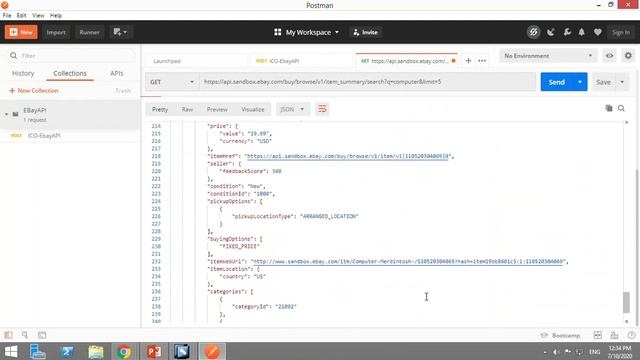Open the notifications bell
Image resolution: width=640 pixels, height=360 pixels.
coord(582,32)
